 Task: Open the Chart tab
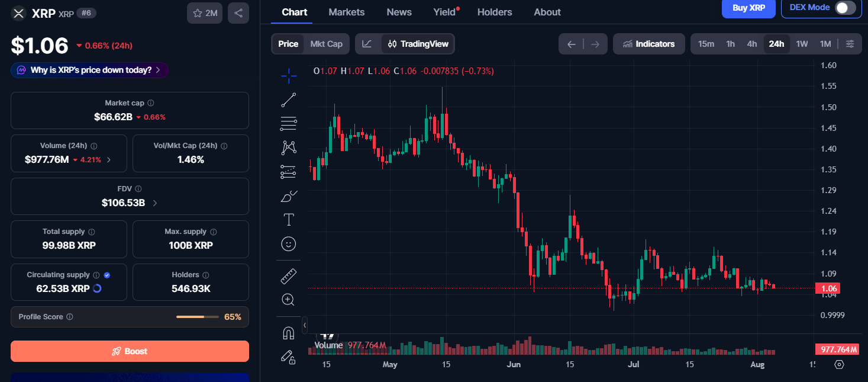[294, 12]
